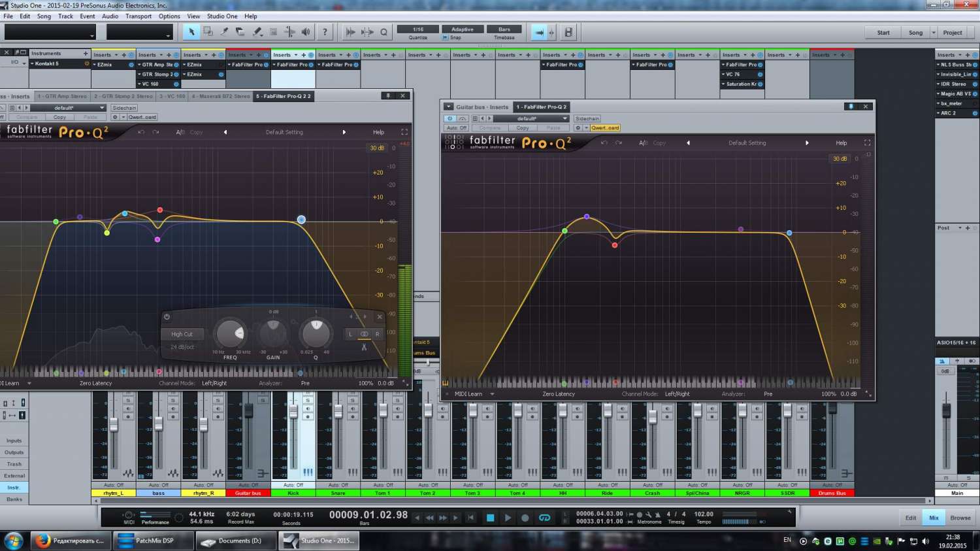
Task: Toggle autoscroll arrow icon in toolbar
Action: point(539,32)
